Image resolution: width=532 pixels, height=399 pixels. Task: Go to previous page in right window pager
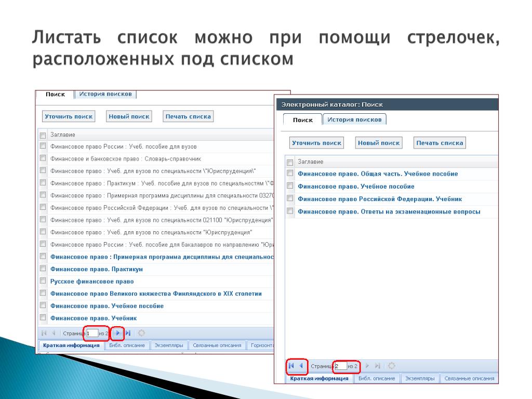tap(301, 366)
